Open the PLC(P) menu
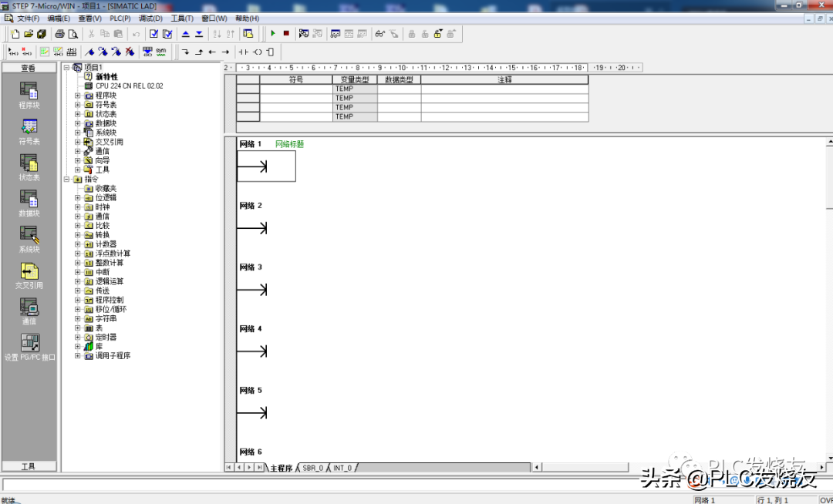This screenshot has width=833, height=504. (x=120, y=18)
